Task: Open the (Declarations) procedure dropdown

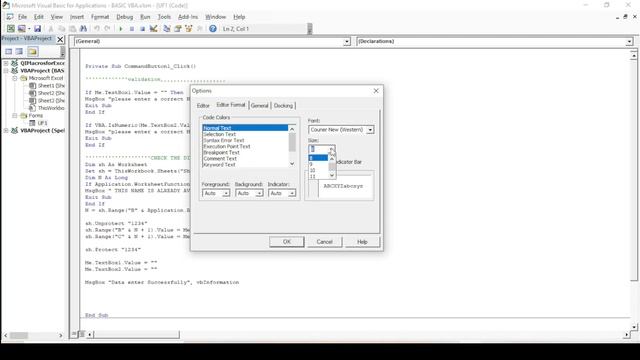Action: [629, 41]
